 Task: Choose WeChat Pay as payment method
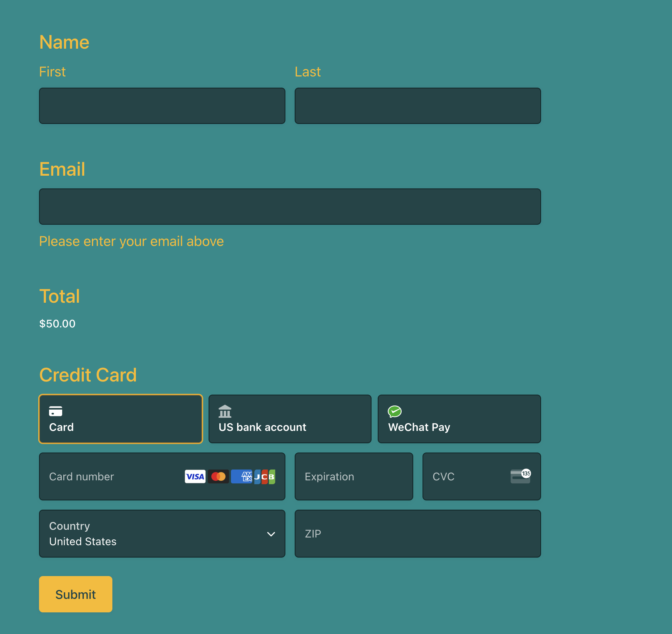tap(459, 419)
